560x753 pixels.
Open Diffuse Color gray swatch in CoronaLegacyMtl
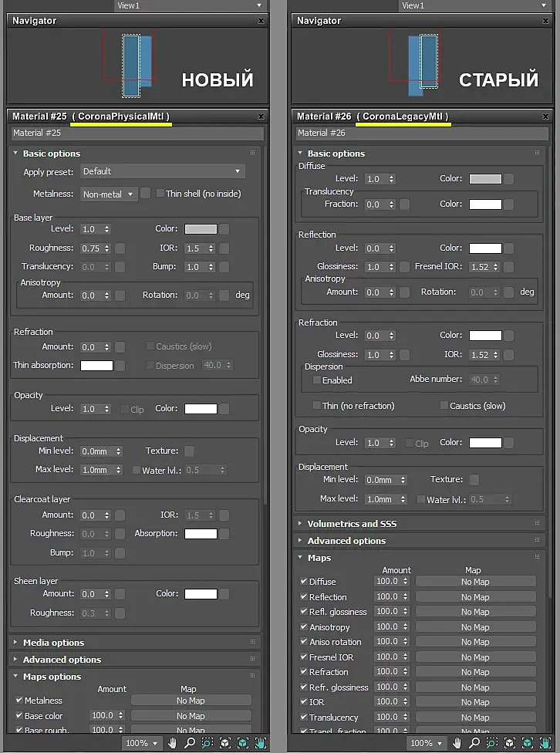coord(485,179)
